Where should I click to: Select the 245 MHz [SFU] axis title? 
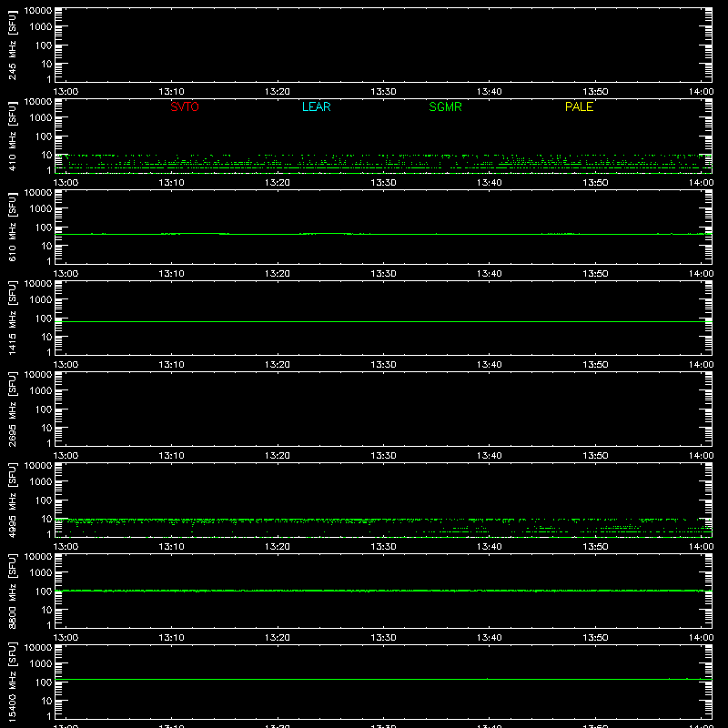(x=13, y=45)
